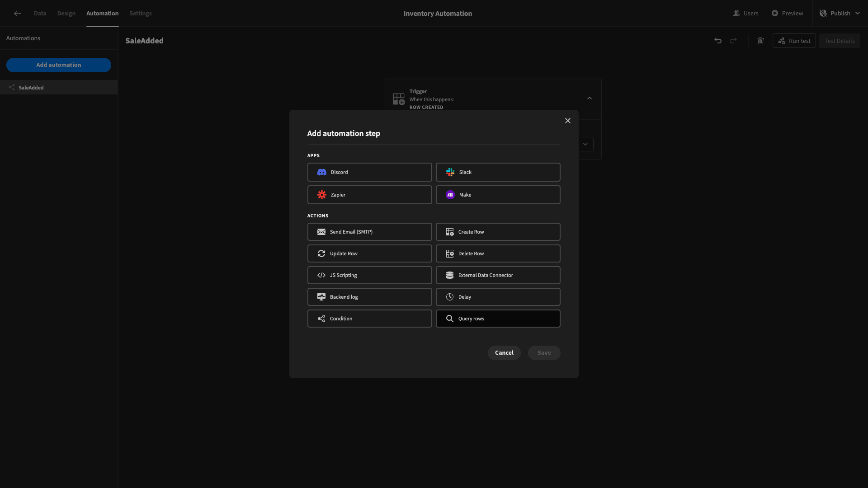Image resolution: width=868 pixels, height=488 pixels.
Task: Select the Delete Row action
Action: tap(498, 253)
